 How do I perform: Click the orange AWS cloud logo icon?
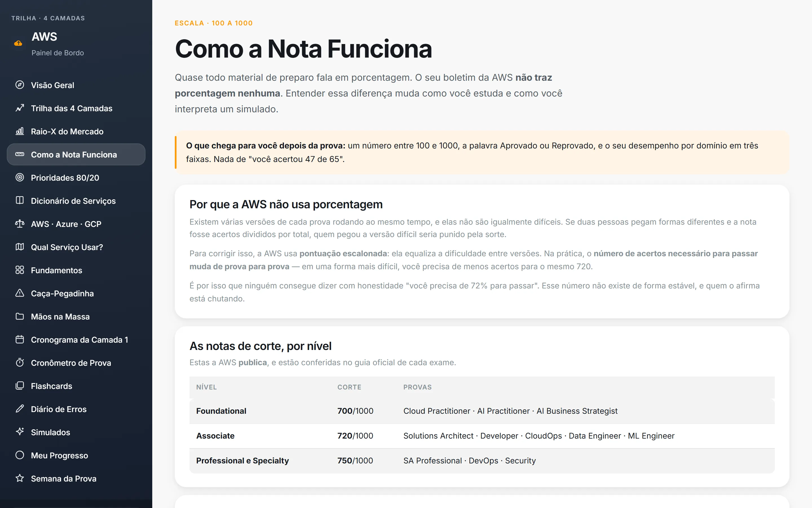point(18,43)
